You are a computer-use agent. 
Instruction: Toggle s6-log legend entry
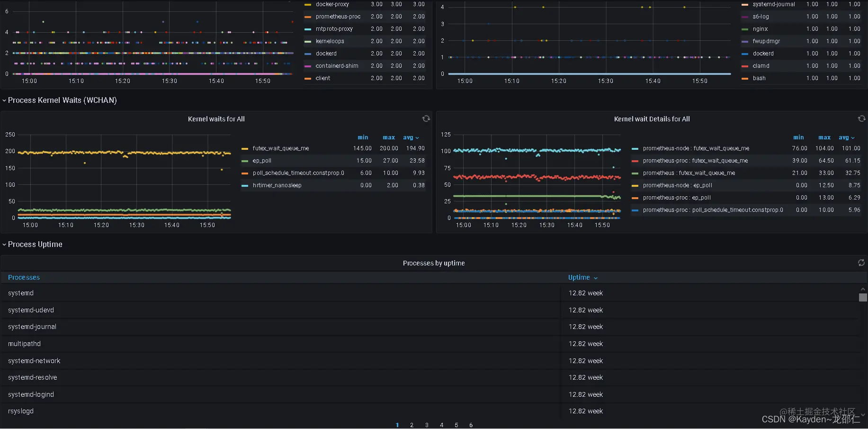pyautogui.click(x=761, y=17)
